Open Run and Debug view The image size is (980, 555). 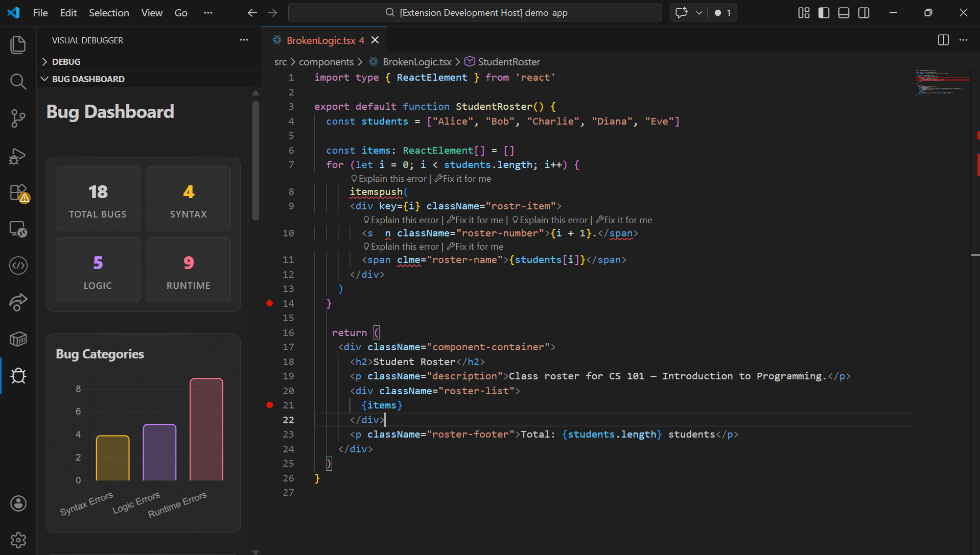pos(18,156)
